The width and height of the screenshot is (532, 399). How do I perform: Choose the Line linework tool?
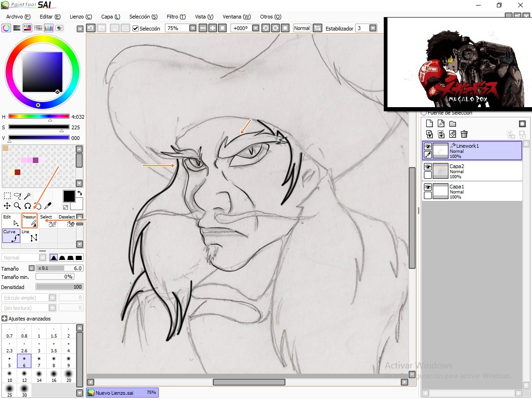click(x=30, y=236)
